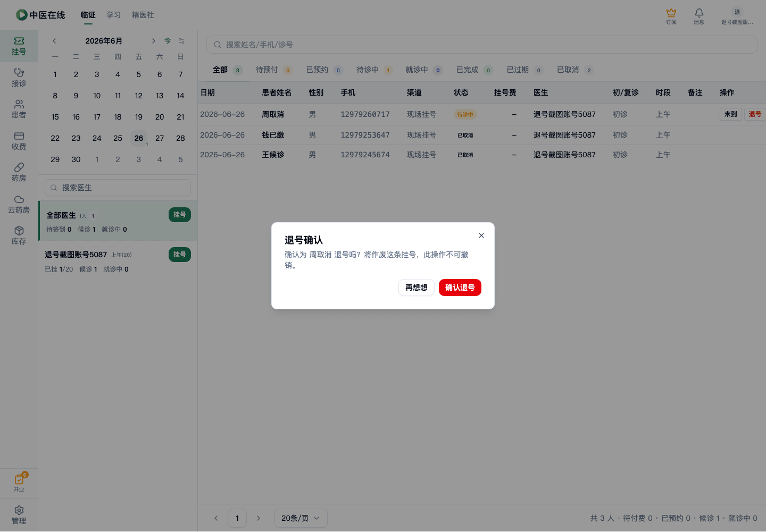Select the 已完成 status tab
Image resolution: width=766 pixels, height=532 pixels.
tap(474, 70)
